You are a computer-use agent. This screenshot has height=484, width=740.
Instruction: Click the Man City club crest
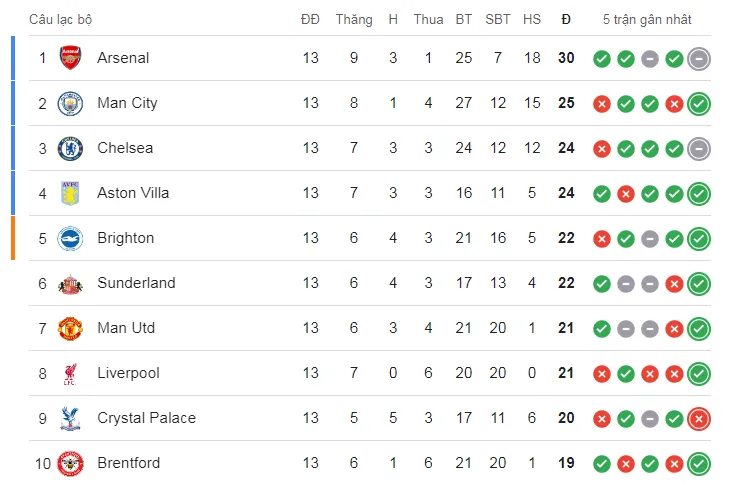click(70, 103)
